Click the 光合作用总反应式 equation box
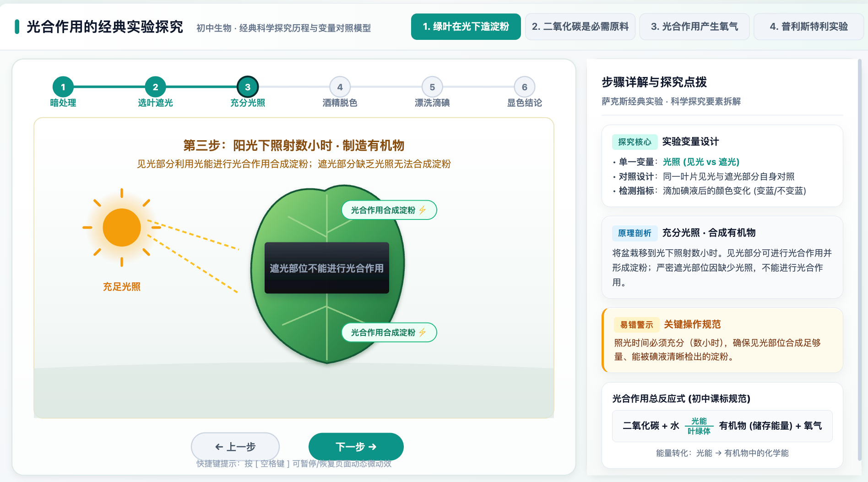868x482 pixels. click(x=722, y=426)
